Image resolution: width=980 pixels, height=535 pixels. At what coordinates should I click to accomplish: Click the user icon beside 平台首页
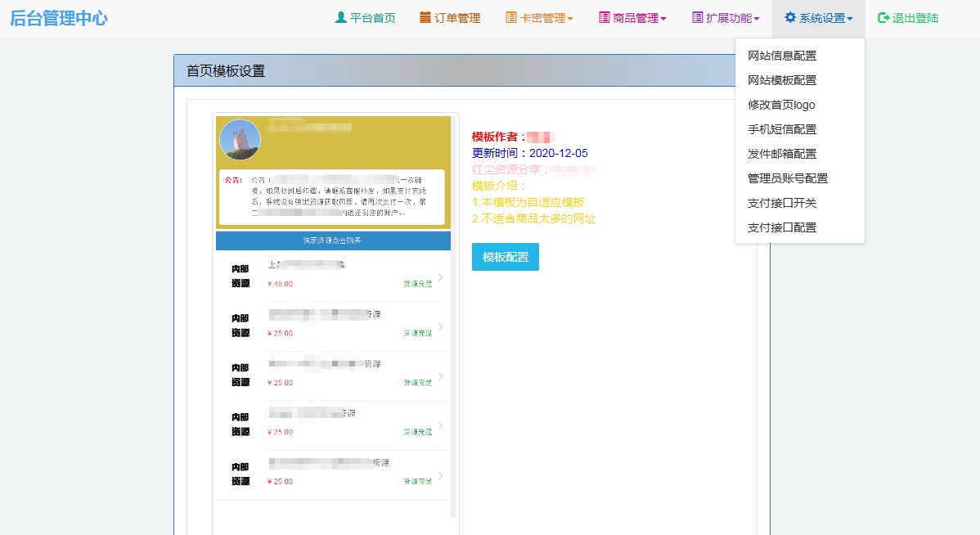point(341,18)
